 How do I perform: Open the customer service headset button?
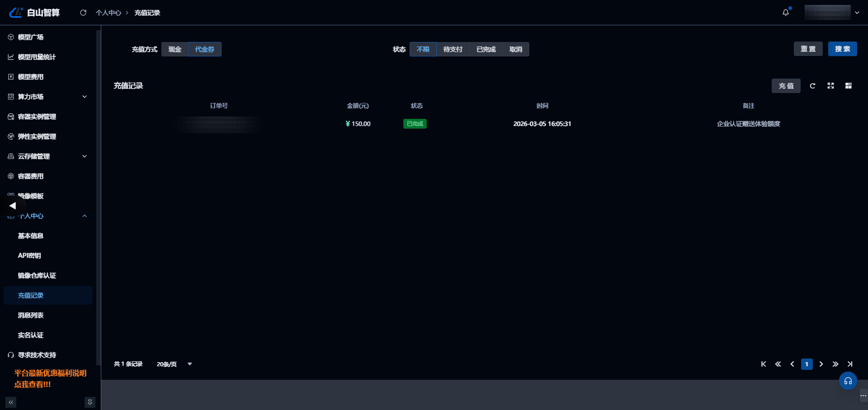[x=848, y=381]
